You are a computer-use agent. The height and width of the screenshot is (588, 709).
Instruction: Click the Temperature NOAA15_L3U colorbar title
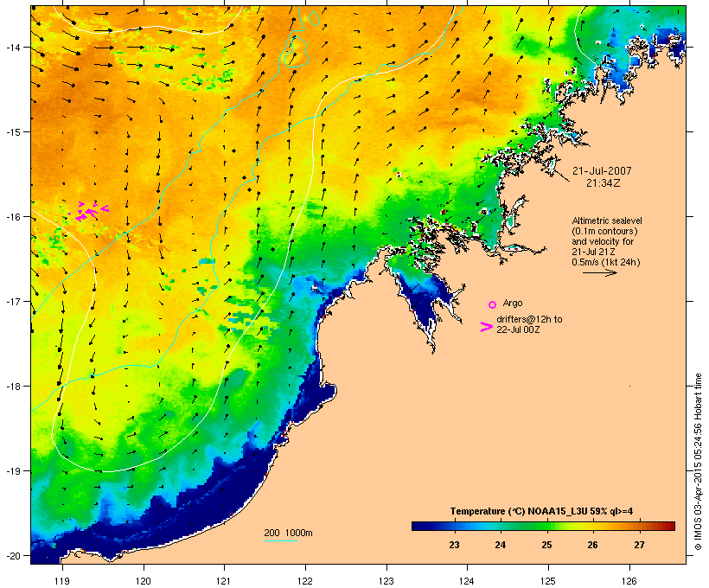point(541,512)
